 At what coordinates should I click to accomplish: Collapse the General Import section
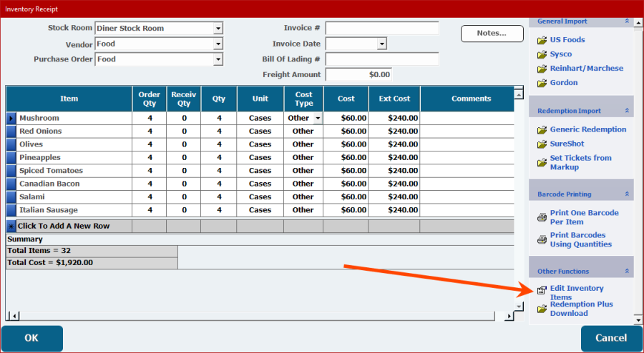click(627, 21)
